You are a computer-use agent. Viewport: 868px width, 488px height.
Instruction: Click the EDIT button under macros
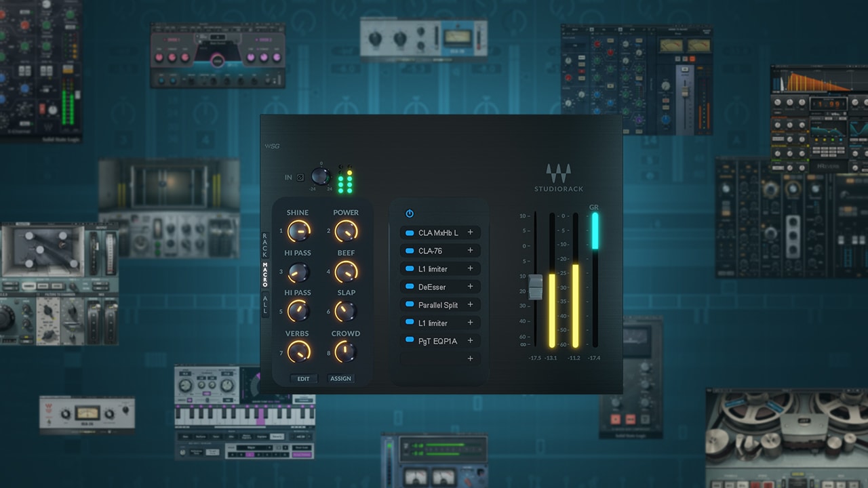point(303,378)
